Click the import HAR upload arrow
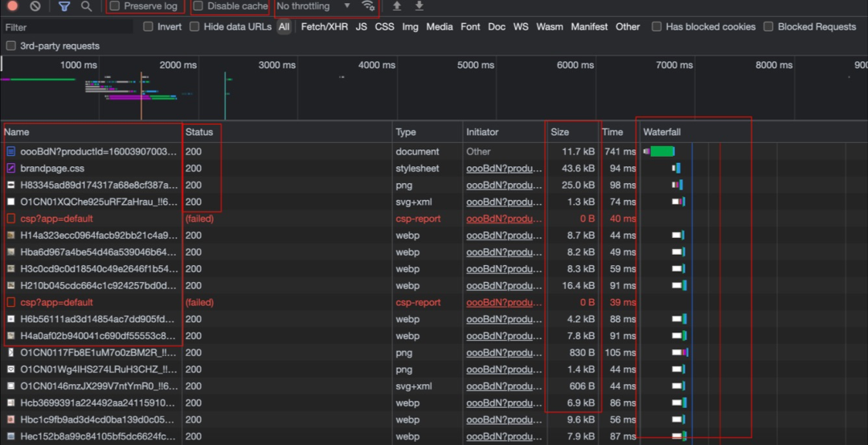 click(x=397, y=6)
